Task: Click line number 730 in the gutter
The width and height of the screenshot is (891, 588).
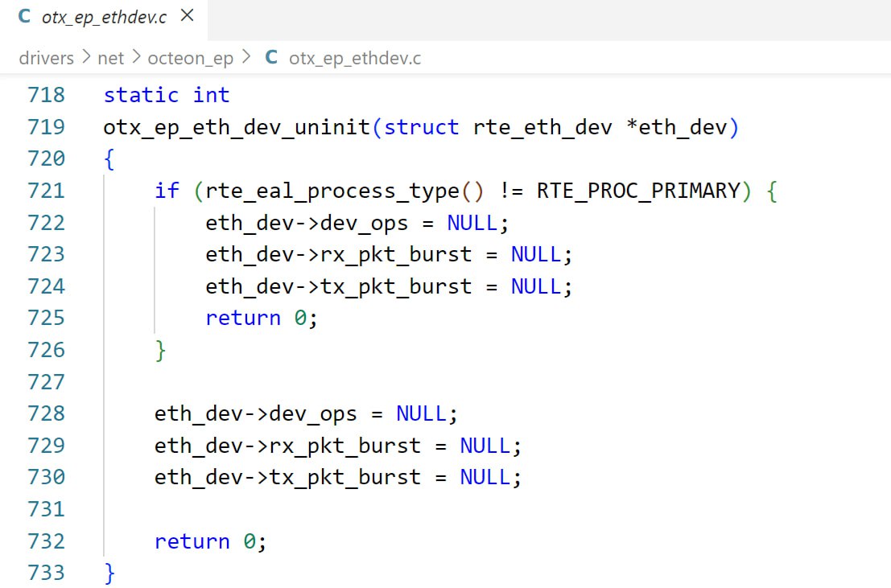Action: pos(47,477)
